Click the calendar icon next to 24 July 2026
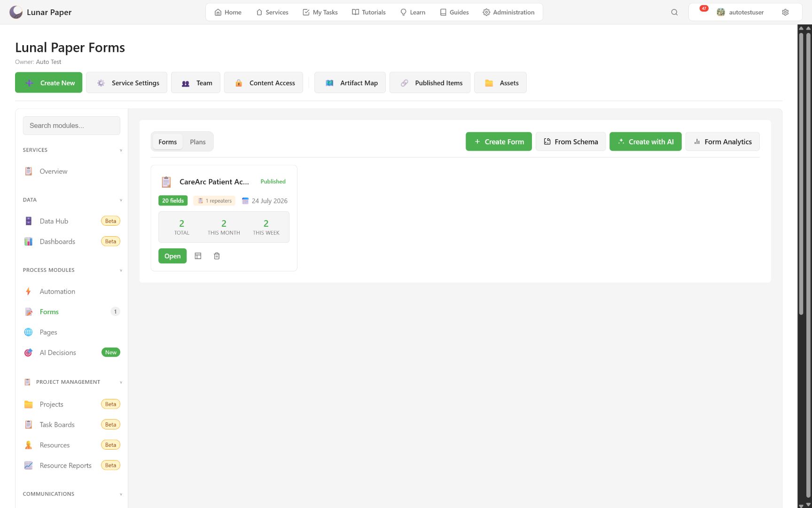The image size is (812, 508). tap(245, 201)
